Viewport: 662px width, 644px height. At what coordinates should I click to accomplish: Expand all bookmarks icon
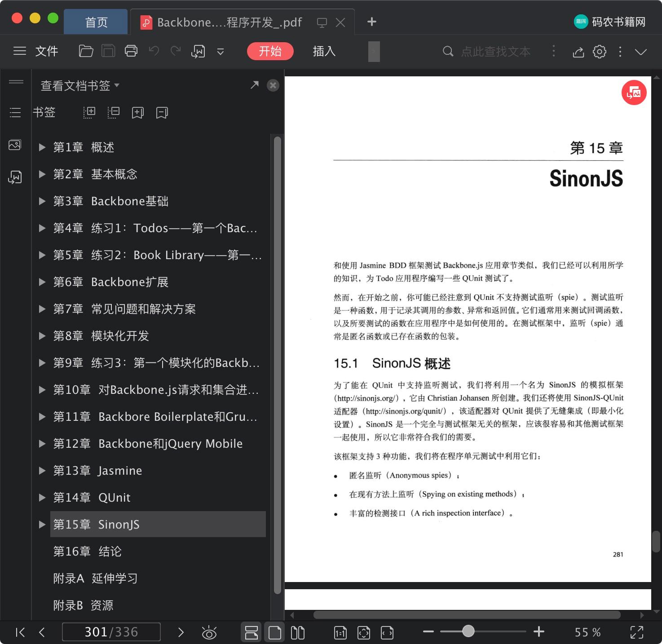89,112
